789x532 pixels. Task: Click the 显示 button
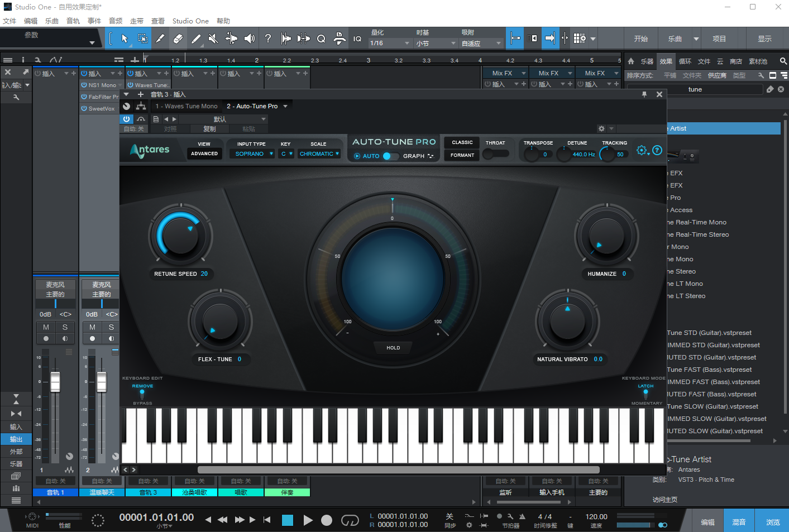tap(764, 39)
